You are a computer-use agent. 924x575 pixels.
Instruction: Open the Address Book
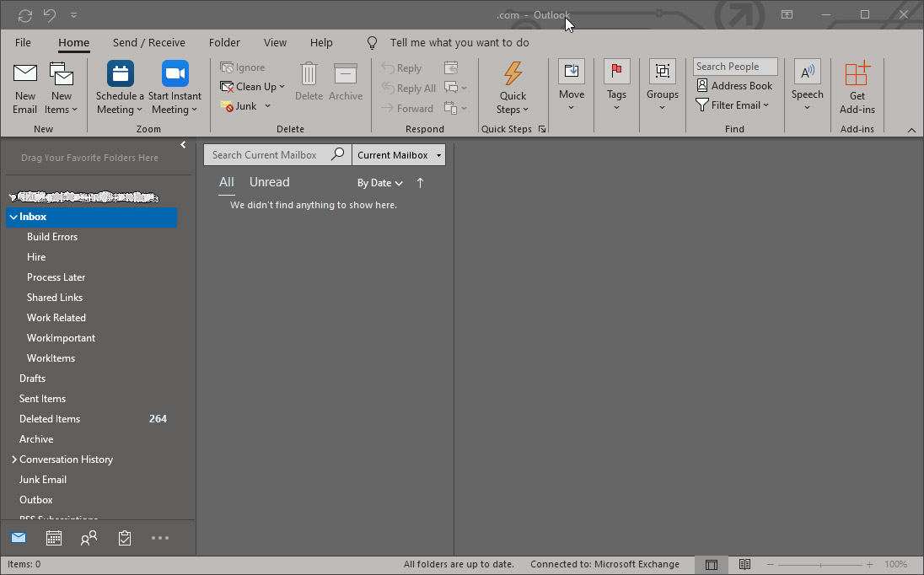[734, 85]
